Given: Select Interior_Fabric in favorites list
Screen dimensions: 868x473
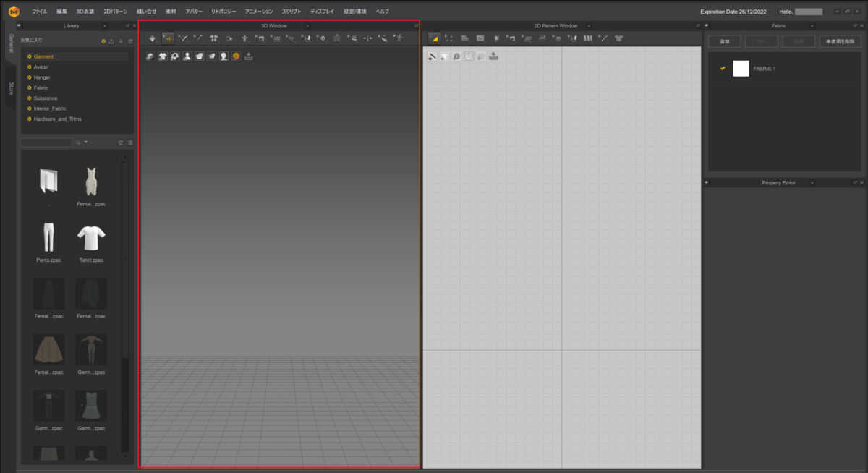Looking at the screenshot, I should (x=50, y=108).
